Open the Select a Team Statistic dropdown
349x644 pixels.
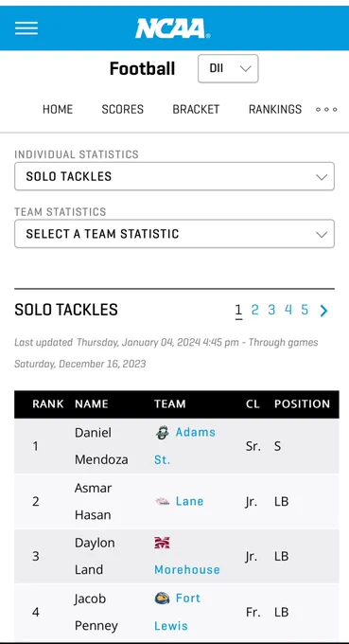(174, 234)
